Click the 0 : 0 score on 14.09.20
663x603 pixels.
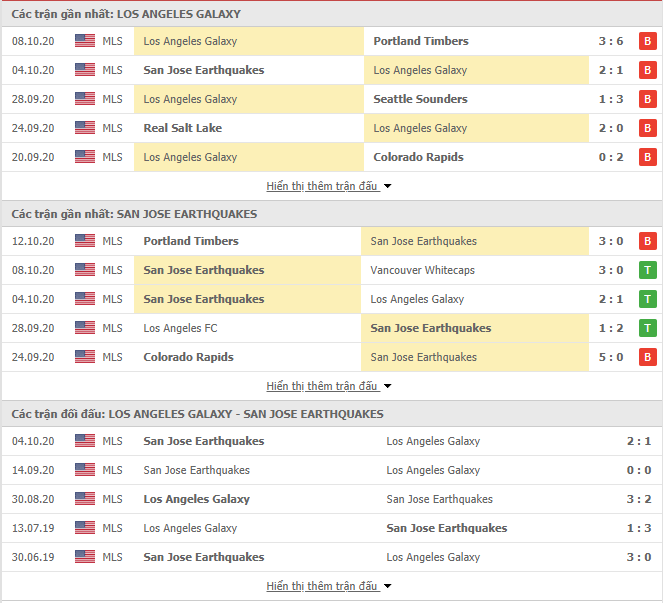[x=638, y=470]
